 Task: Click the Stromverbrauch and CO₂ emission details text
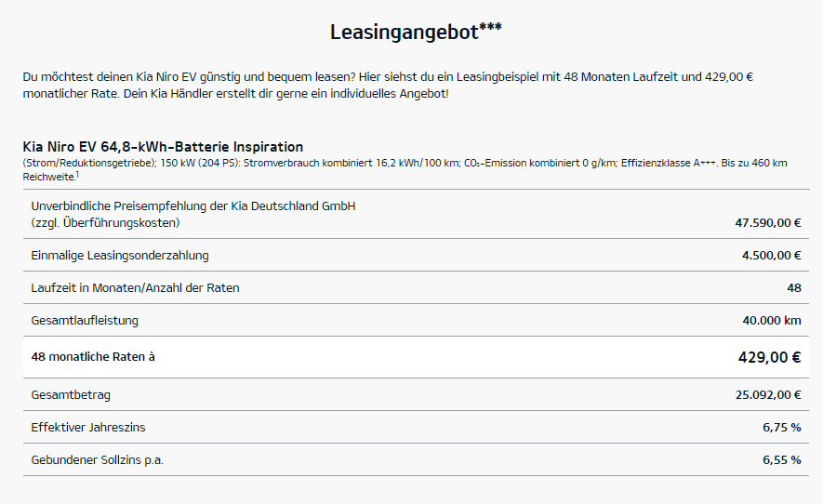tap(405, 163)
